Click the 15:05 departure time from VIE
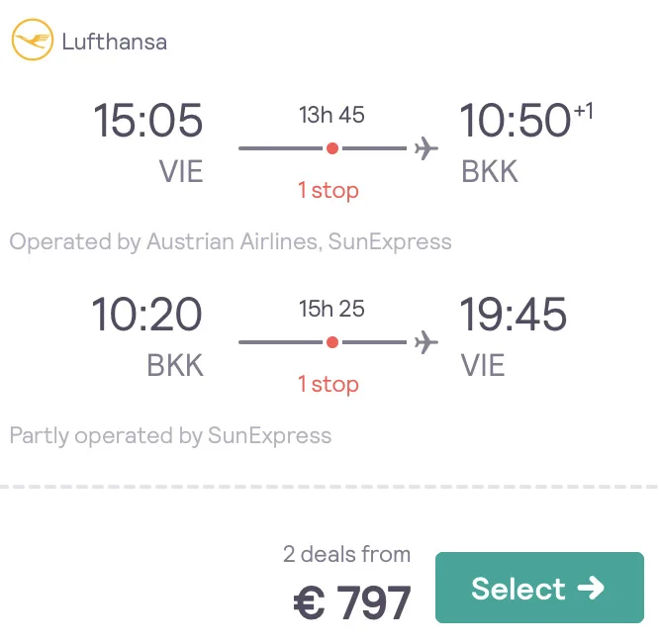Image resolution: width=659 pixels, height=644 pixels. (x=148, y=121)
